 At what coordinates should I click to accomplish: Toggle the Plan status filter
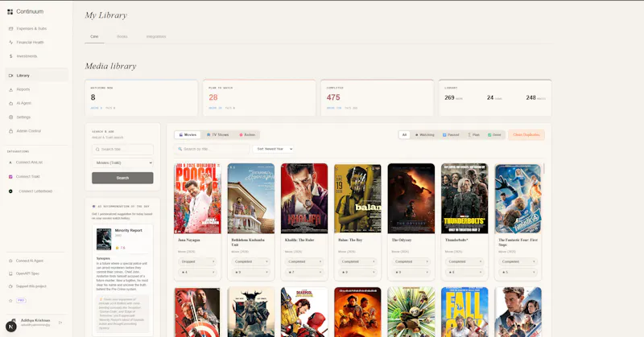point(474,134)
